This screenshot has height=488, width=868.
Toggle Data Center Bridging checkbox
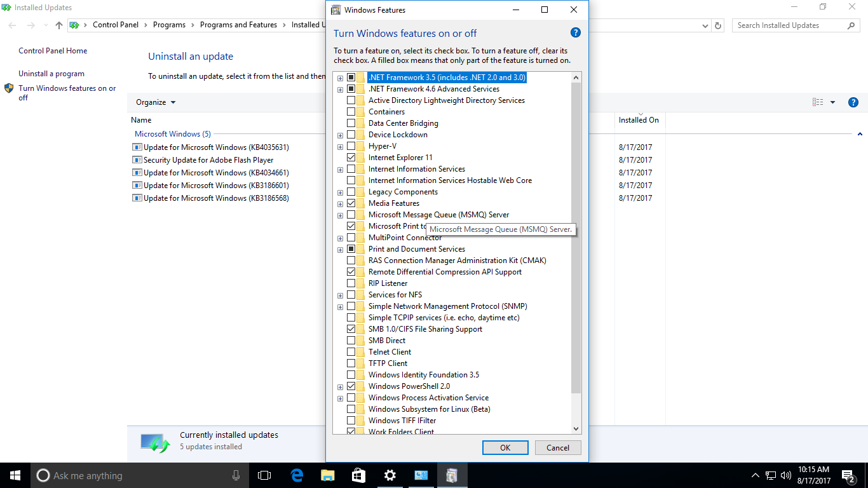pyautogui.click(x=351, y=123)
